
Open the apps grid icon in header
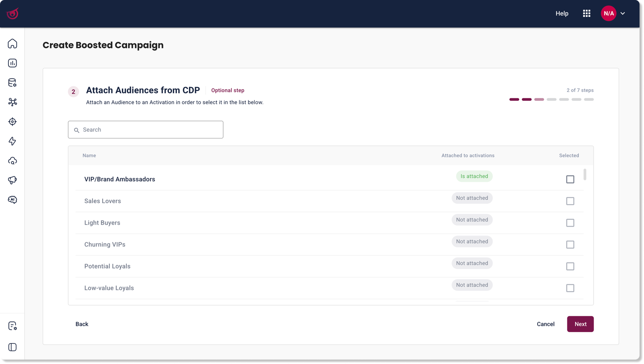pyautogui.click(x=586, y=13)
